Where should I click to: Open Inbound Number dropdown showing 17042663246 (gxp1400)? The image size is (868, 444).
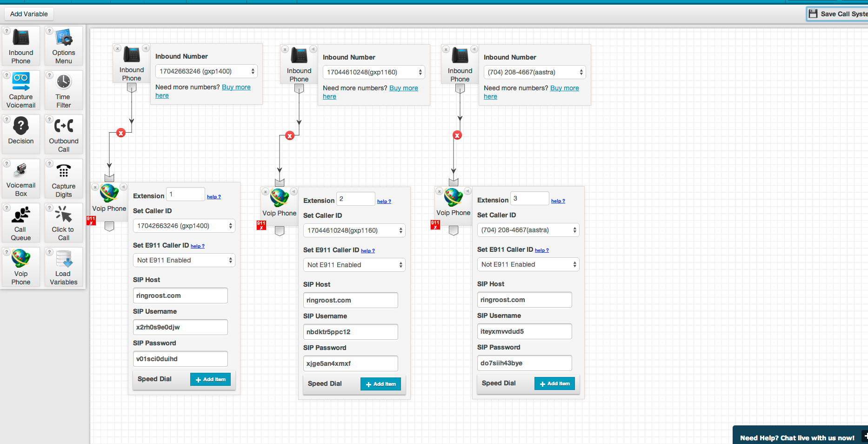(x=207, y=71)
